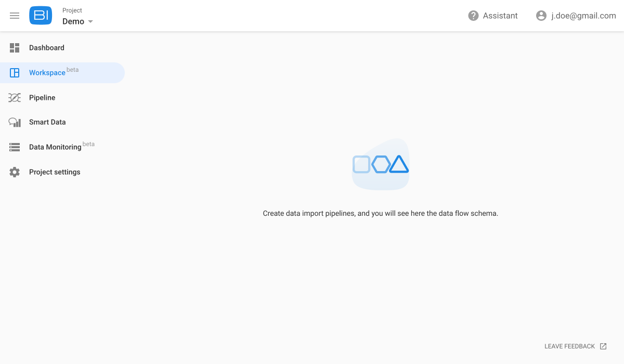624x364 pixels.
Task: Click the blue BI logo
Action: click(41, 16)
